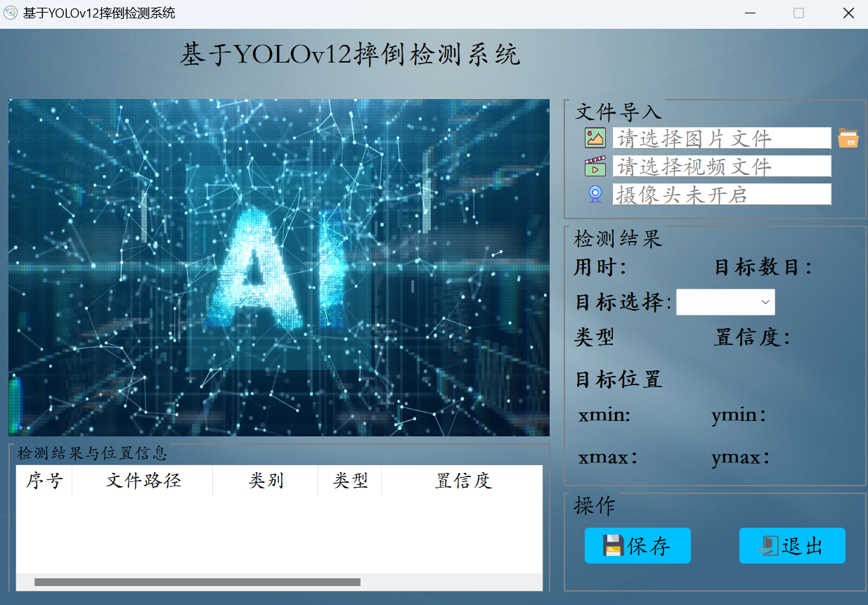Click the table horizontal scrollbar thumb

(197, 582)
